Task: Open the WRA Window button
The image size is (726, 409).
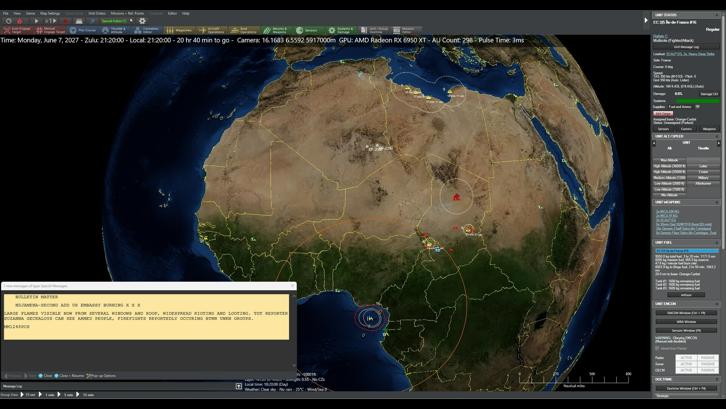Action: (686, 321)
